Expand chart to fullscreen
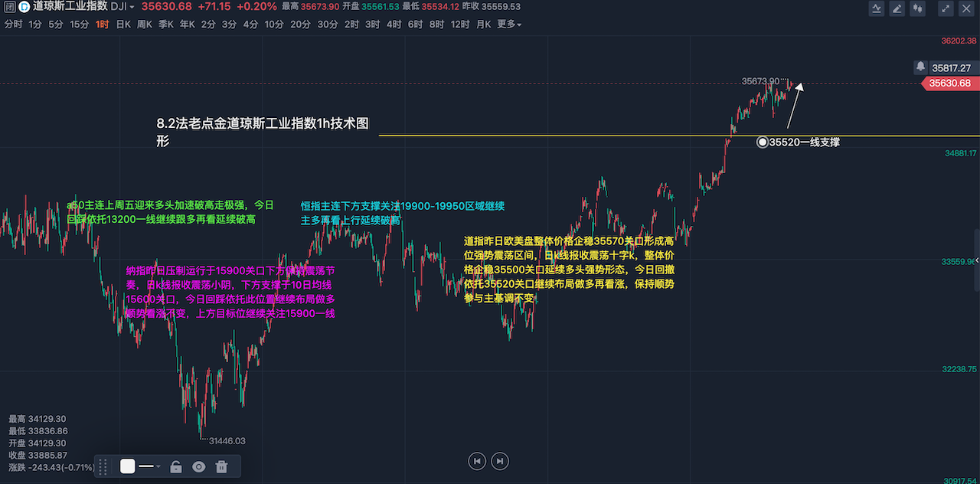This screenshot has height=484, width=980. click(946, 8)
